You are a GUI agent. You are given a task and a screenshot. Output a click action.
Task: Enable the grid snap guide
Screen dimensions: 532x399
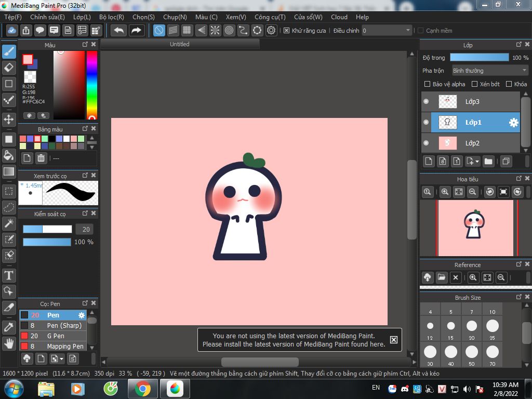pos(187,31)
